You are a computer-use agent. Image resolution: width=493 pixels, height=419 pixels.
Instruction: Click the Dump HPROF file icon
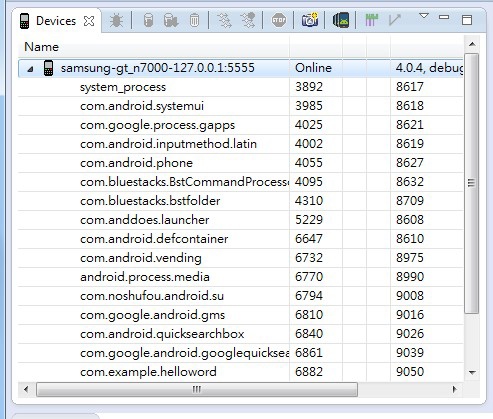(x=171, y=21)
